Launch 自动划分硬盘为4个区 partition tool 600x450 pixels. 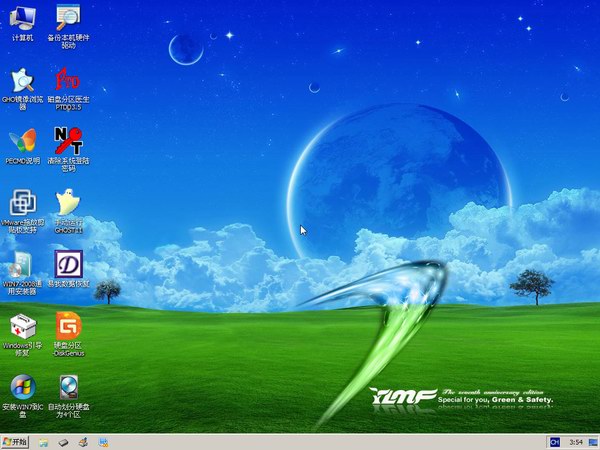pyautogui.click(x=68, y=388)
